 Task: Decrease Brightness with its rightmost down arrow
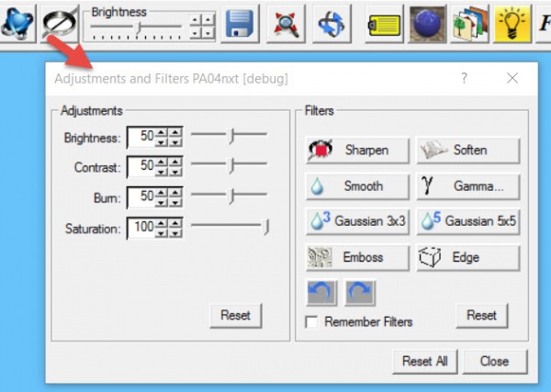pyautogui.click(x=175, y=142)
